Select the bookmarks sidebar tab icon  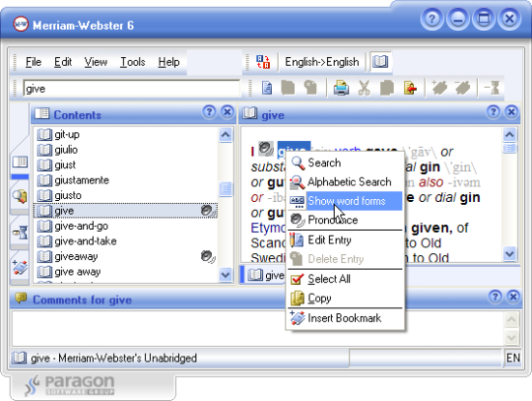click(x=20, y=267)
